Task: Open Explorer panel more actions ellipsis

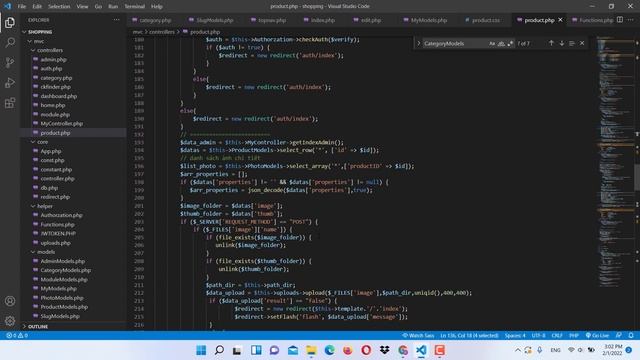Action: (117, 20)
